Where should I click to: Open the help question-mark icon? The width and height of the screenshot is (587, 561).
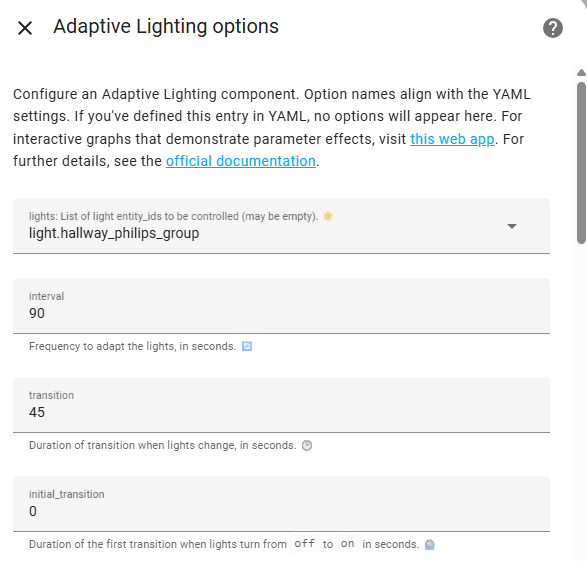click(x=553, y=28)
